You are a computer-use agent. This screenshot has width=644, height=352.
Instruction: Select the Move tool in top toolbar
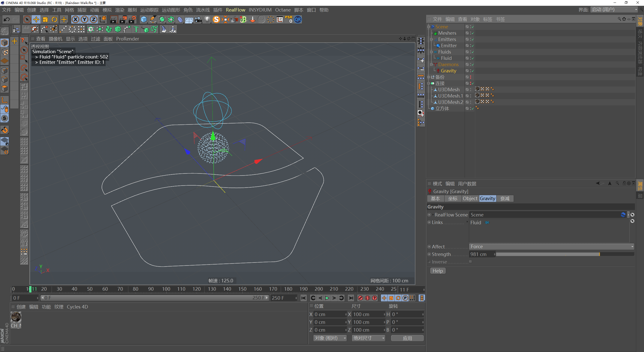36,20
